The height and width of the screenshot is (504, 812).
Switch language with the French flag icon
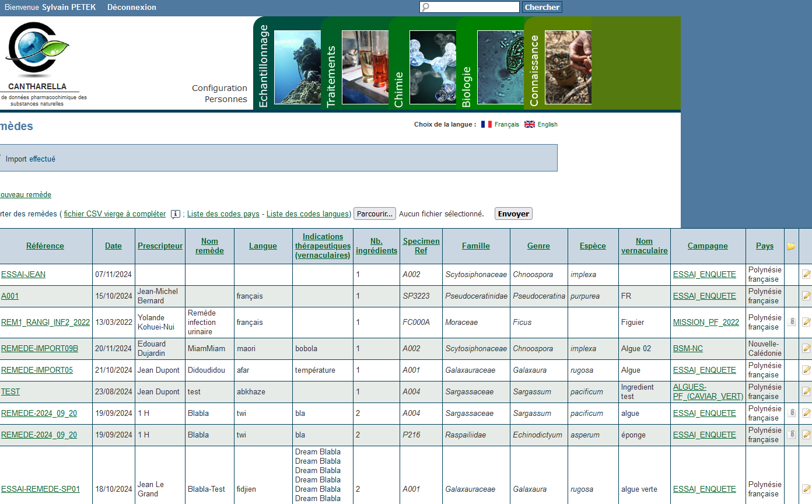click(x=487, y=124)
